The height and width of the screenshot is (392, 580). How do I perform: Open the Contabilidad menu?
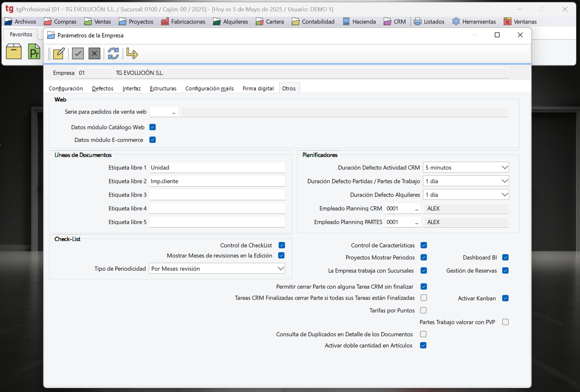[313, 22]
